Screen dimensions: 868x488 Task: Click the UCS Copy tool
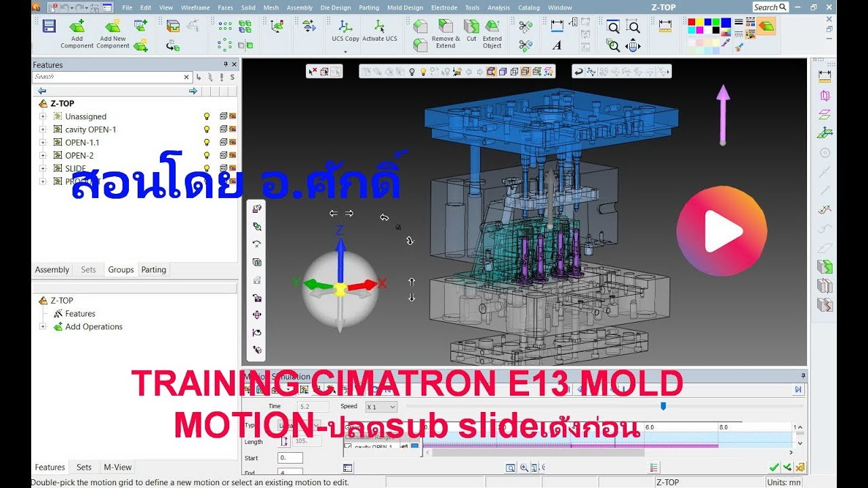point(345,30)
